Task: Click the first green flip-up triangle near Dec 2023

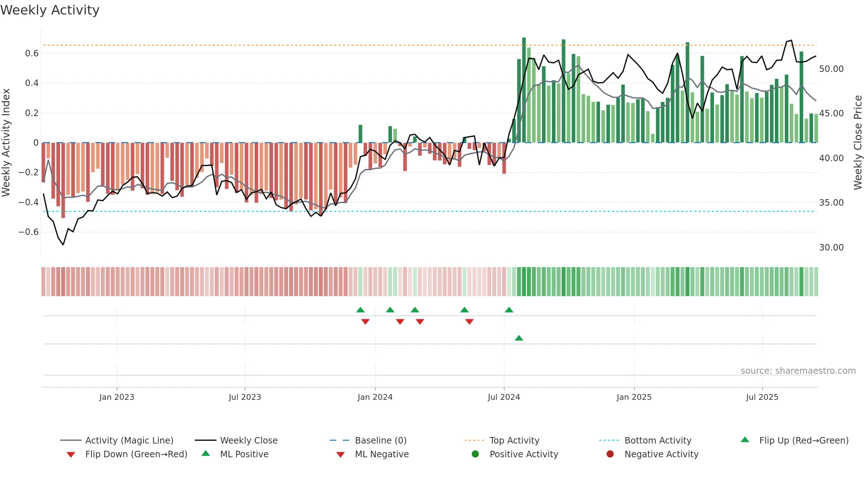Action: click(360, 310)
